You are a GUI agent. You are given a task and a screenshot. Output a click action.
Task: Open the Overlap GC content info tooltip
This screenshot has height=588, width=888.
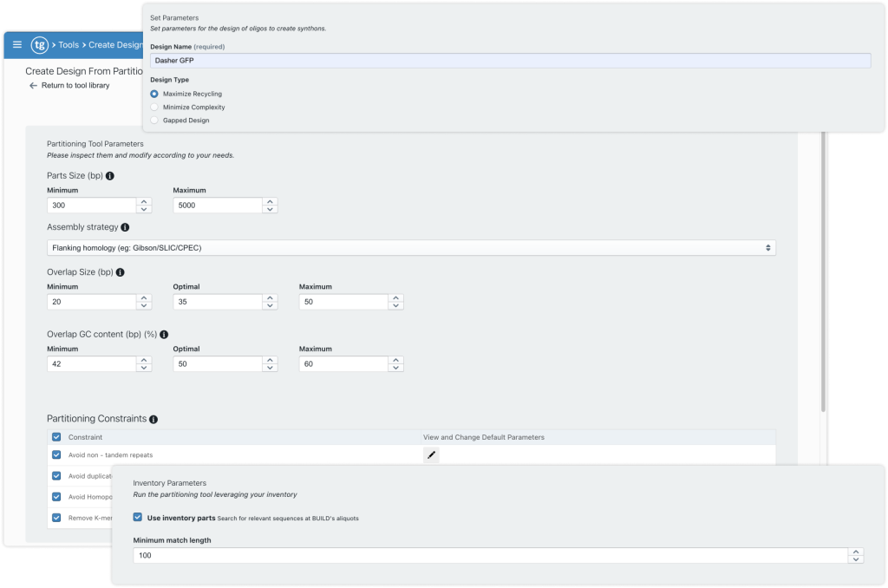tap(162, 334)
